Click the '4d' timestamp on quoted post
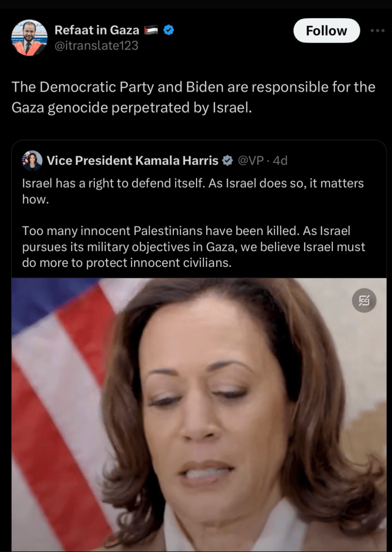The height and width of the screenshot is (552, 392). pyautogui.click(x=280, y=161)
